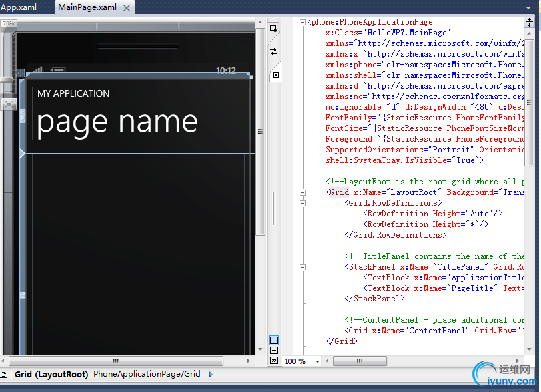Switch to the Design view tab

274,29
